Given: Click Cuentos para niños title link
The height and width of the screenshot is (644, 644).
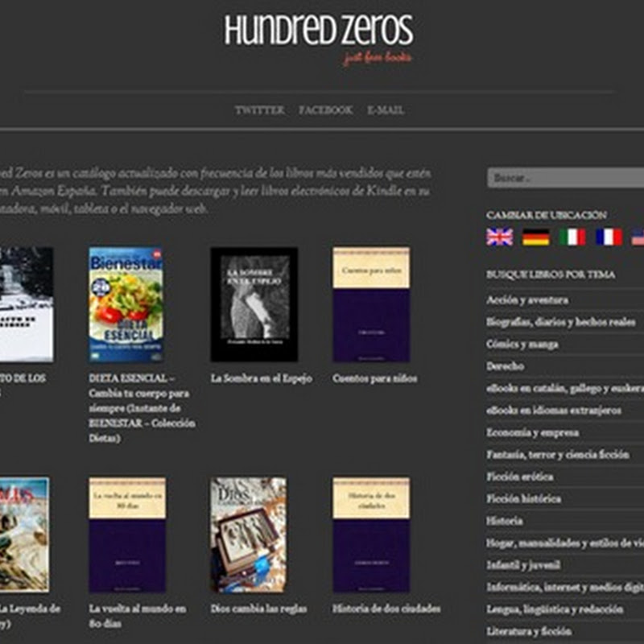Looking at the screenshot, I should [x=375, y=378].
